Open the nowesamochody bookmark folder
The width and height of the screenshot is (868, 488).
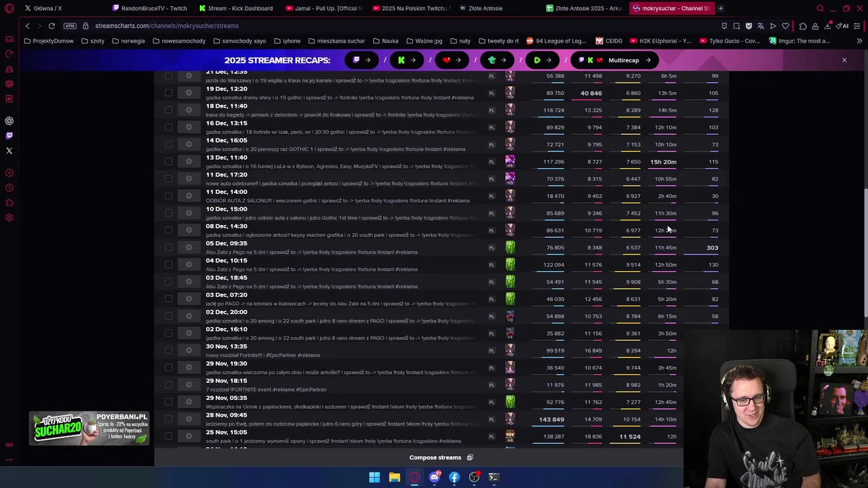[x=179, y=41]
